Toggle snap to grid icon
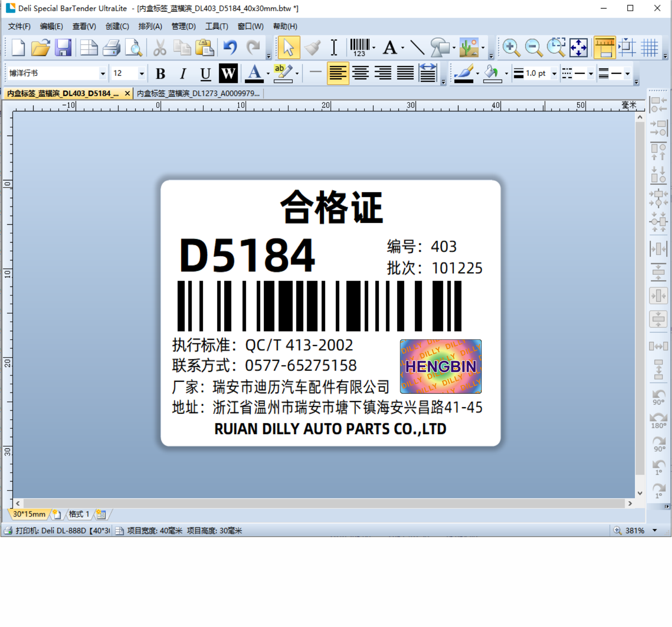 click(627, 47)
